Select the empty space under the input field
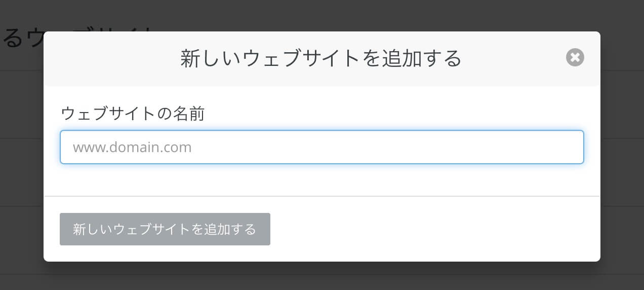The height and width of the screenshot is (290, 644). [x=322, y=179]
